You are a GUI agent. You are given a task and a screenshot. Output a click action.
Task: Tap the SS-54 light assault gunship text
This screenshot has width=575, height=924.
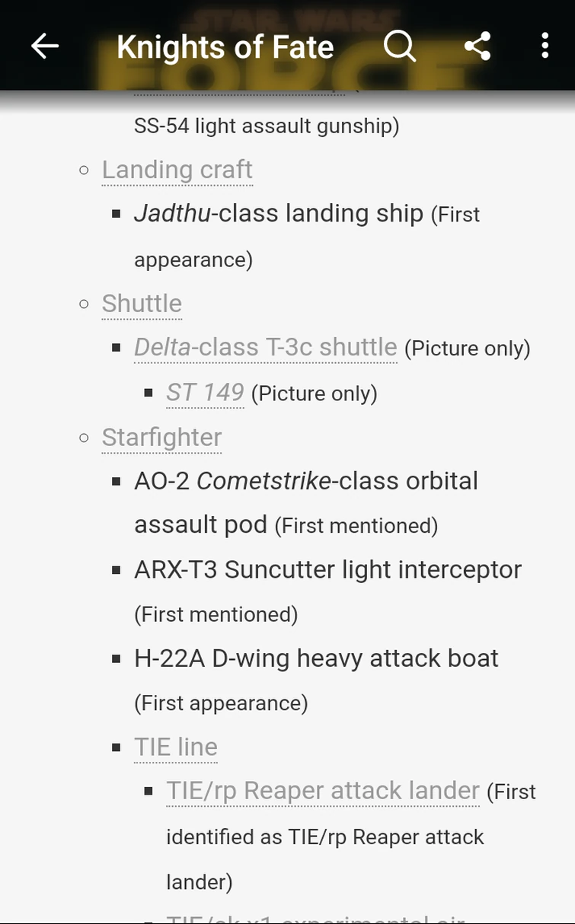tap(266, 126)
